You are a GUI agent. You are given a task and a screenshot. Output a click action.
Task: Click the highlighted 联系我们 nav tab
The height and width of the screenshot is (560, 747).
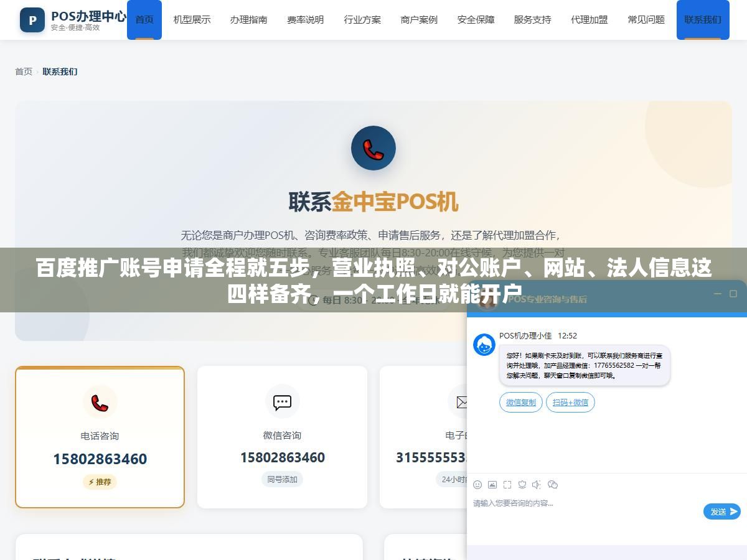(703, 20)
